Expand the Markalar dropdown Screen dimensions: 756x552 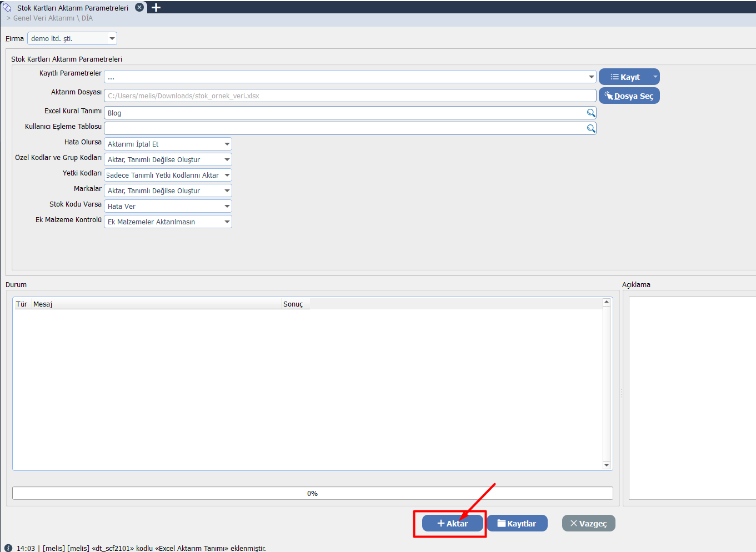(x=227, y=190)
